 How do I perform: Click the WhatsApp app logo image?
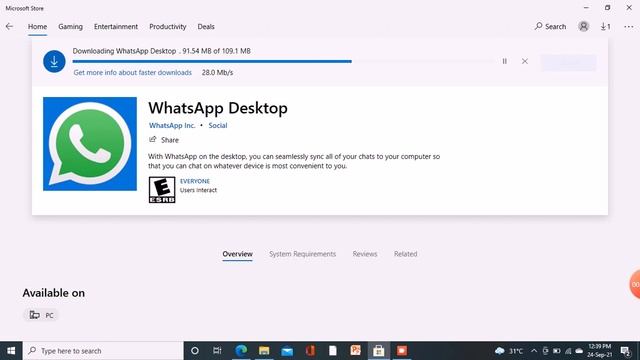pyautogui.click(x=90, y=144)
